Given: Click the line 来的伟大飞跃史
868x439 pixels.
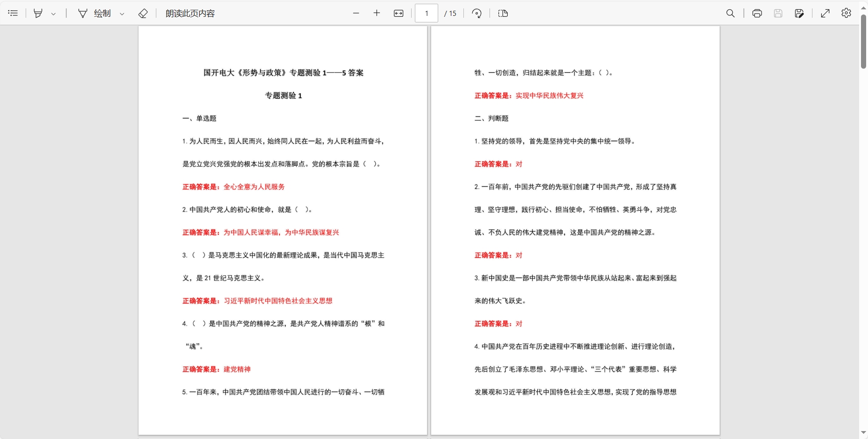Looking at the screenshot, I should point(500,301).
